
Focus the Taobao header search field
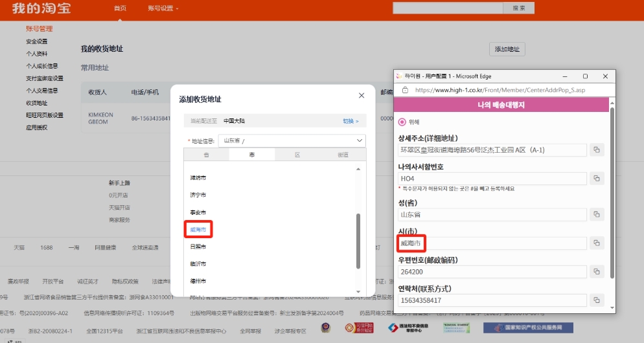pyautogui.click(x=448, y=8)
